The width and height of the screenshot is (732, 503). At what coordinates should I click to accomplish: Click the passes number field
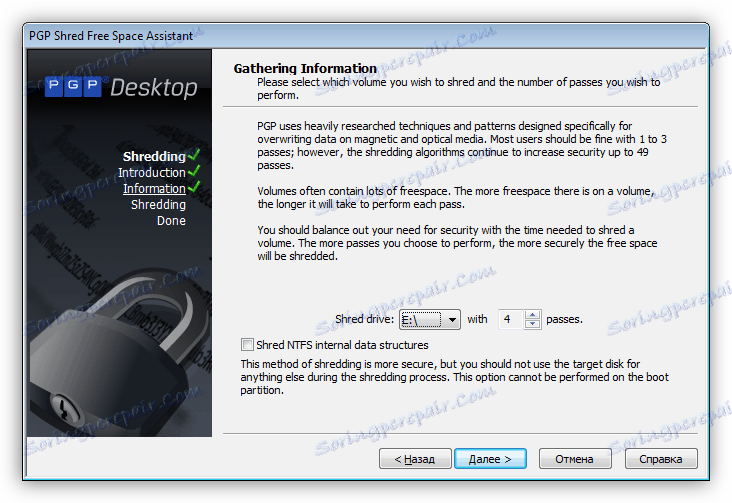511,319
